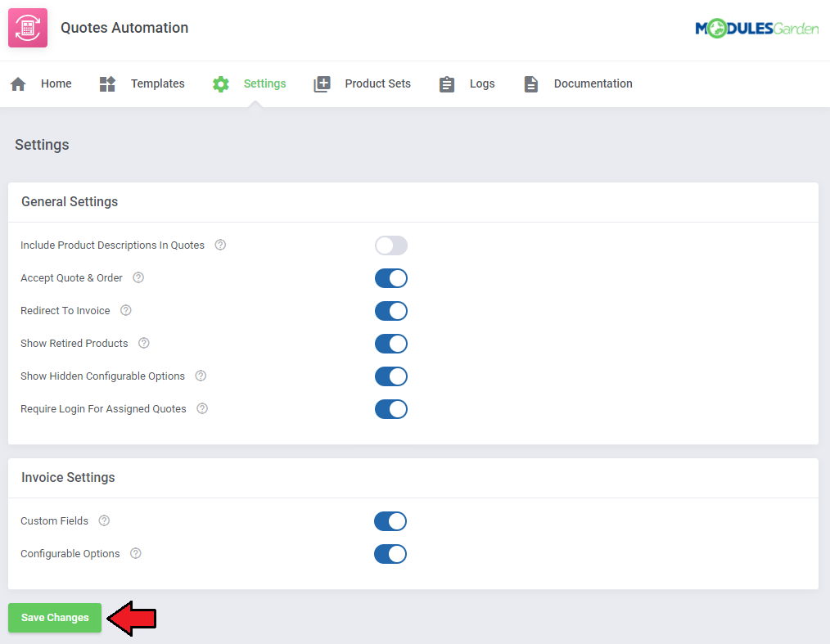Image resolution: width=830 pixels, height=644 pixels.
Task: Click the General Settings section header
Action: click(x=70, y=202)
